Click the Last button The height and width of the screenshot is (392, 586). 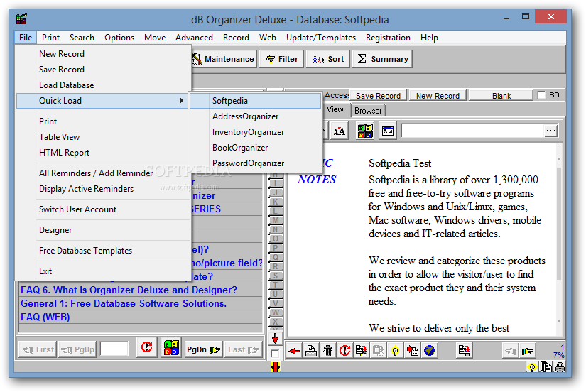pyautogui.click(x=243, y=349)
